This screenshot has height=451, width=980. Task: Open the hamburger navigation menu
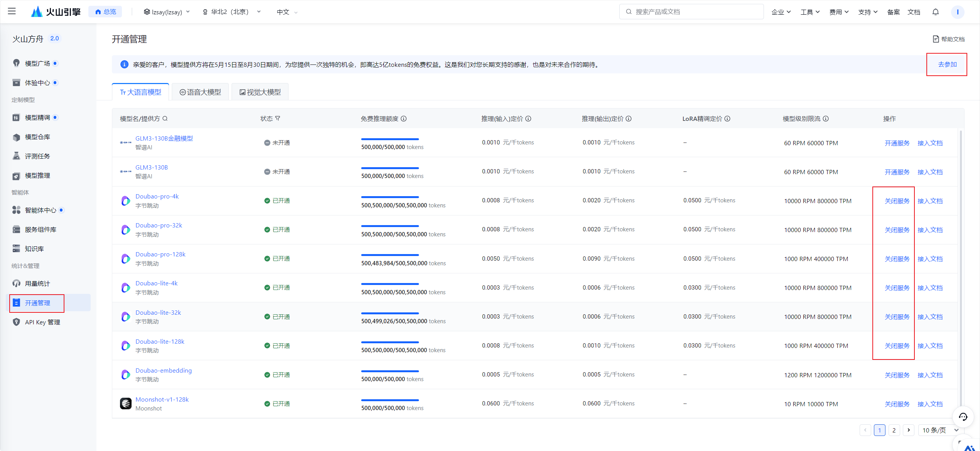point(12,12)
